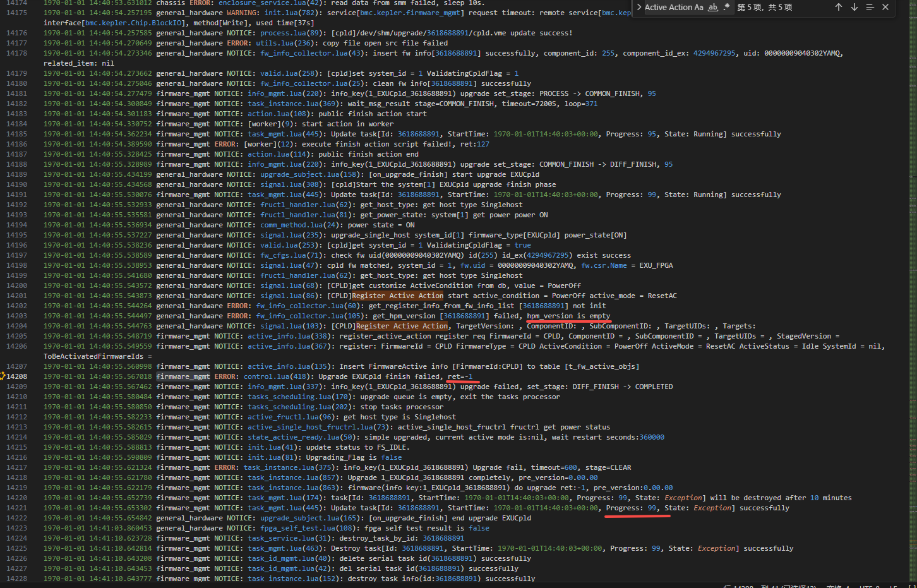Viewport: 917px width, 588px height.
Task: Click "comm_method.lua(24)" source reference
Action: pos(299,225)
